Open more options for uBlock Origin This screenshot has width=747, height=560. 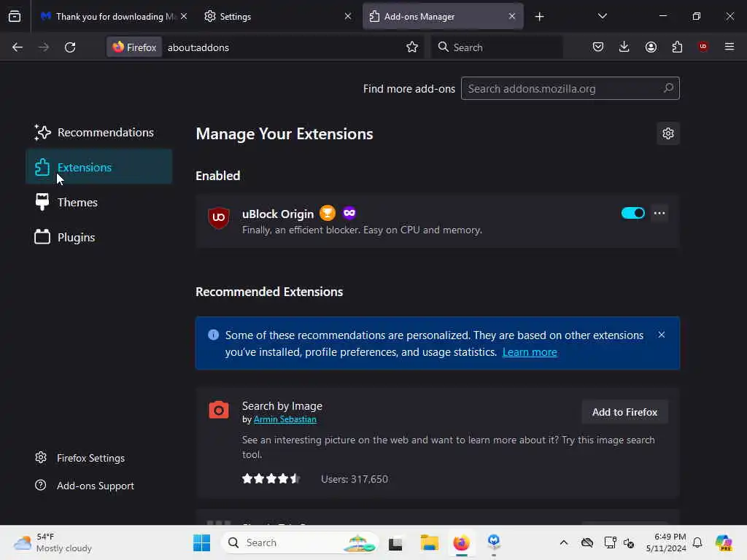point(659,213)
